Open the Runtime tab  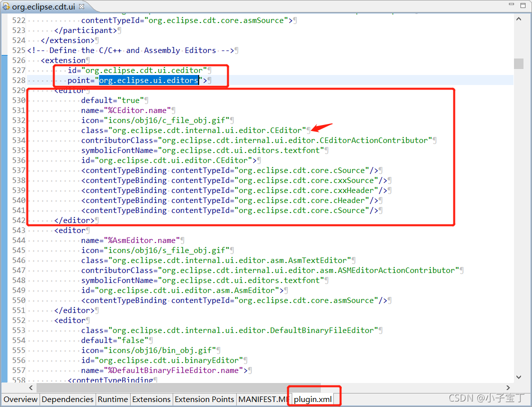click(x=113, y=399)
